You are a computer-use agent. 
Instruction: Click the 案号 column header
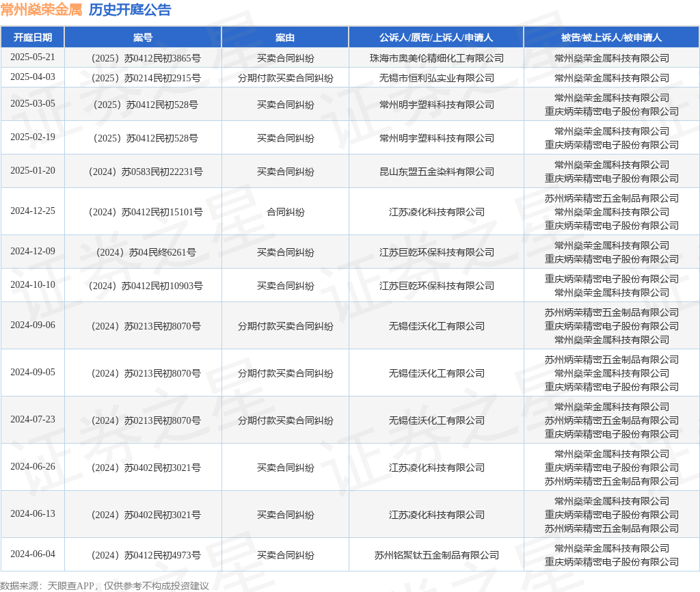click(x=143, y=38)
